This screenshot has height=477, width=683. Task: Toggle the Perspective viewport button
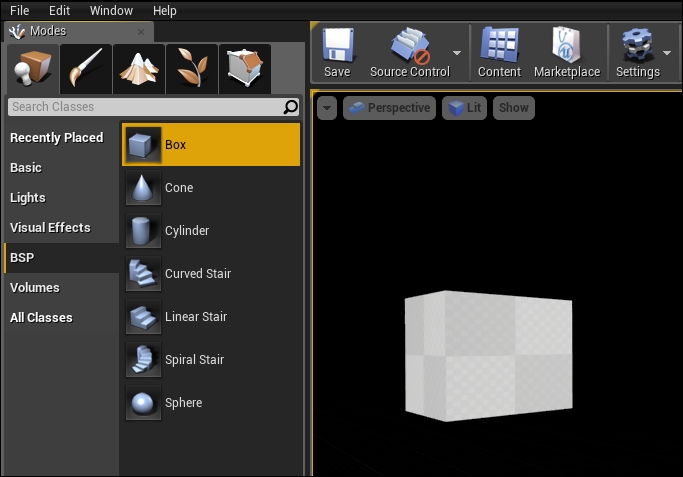pos(389,108)
